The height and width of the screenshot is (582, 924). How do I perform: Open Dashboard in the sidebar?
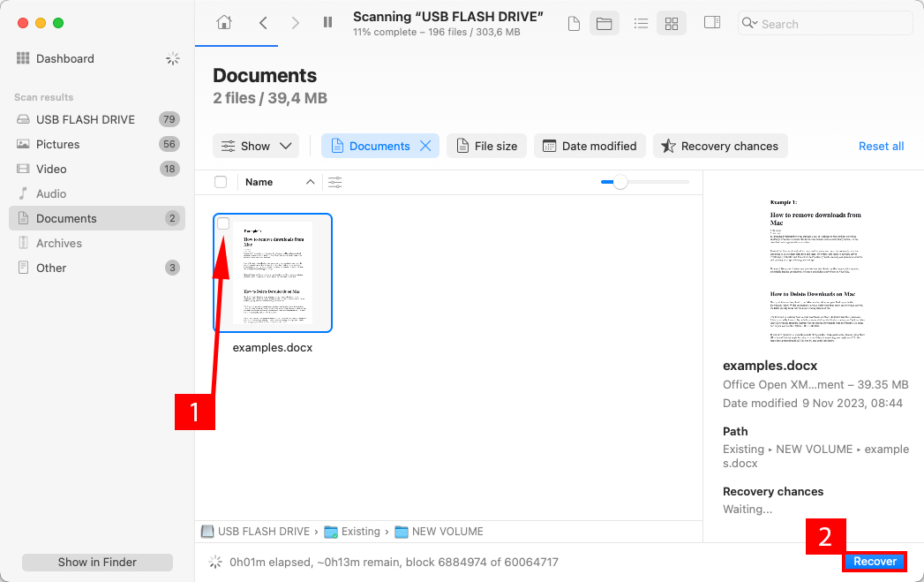pyautogui.click(x=64, y=58)
